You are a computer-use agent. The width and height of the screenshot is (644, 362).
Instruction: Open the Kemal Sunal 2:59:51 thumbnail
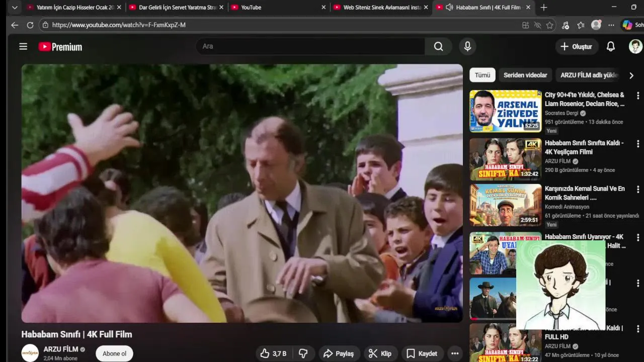(506, 205)
